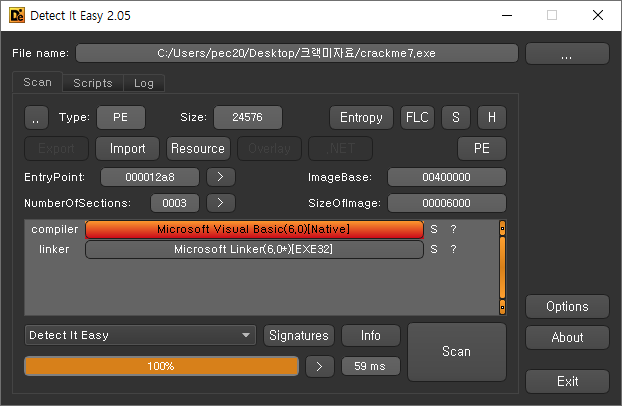Click the Exit button

tap(567, 382)
